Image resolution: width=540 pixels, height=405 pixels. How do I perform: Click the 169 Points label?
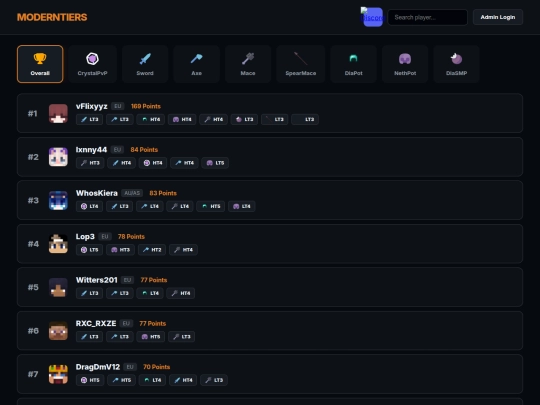(x=146, y=106)
